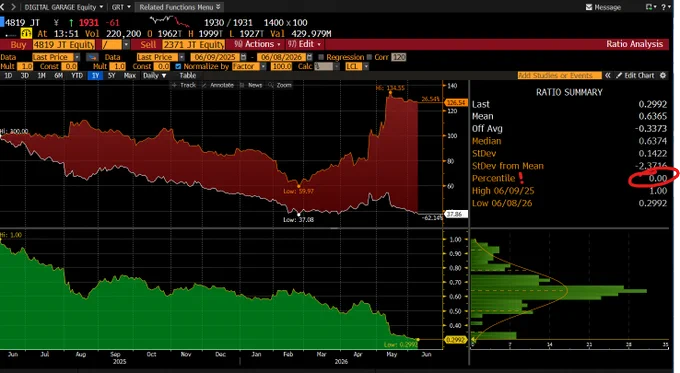Image resolution: width=680 pixels, height=373 pixels.
Task: Click the Last ratio value 0.2992
Action: [x=653, y=104]
